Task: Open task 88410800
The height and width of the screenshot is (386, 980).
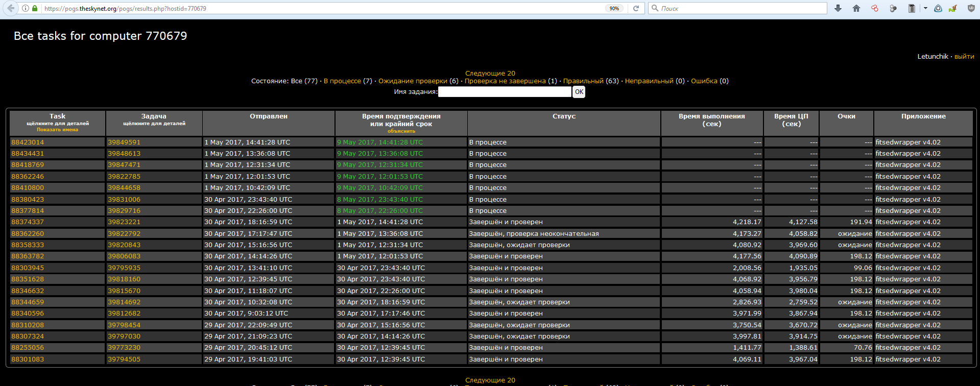Action: (28, 187)
